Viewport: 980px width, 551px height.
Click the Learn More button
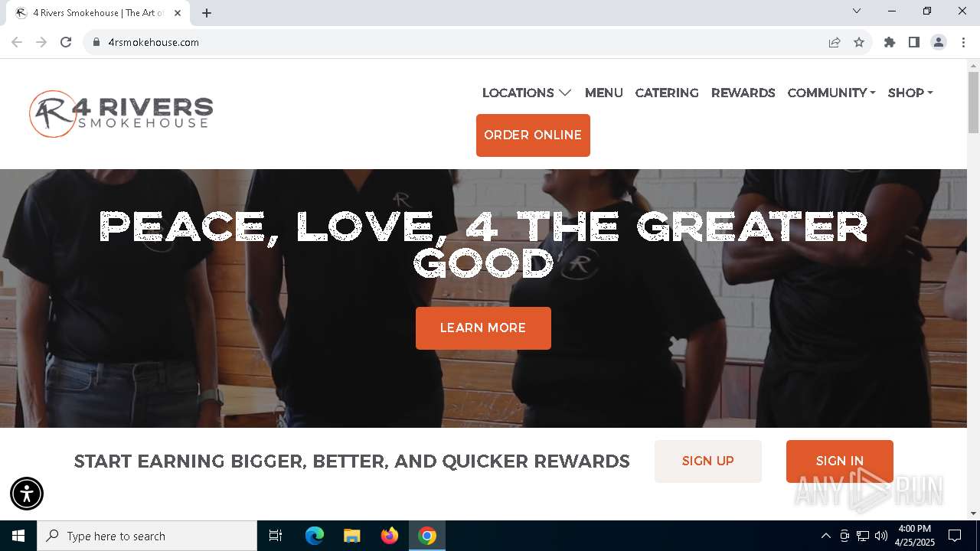(483, 328)
